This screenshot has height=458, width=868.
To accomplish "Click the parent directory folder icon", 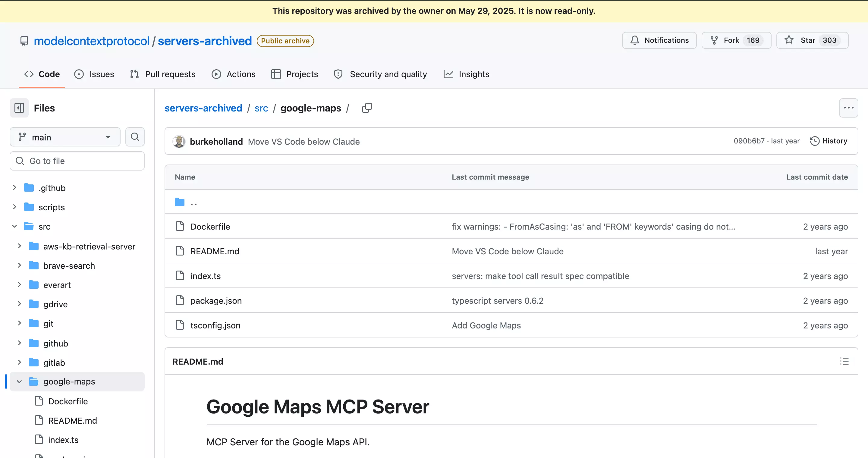I will (180, 202).
